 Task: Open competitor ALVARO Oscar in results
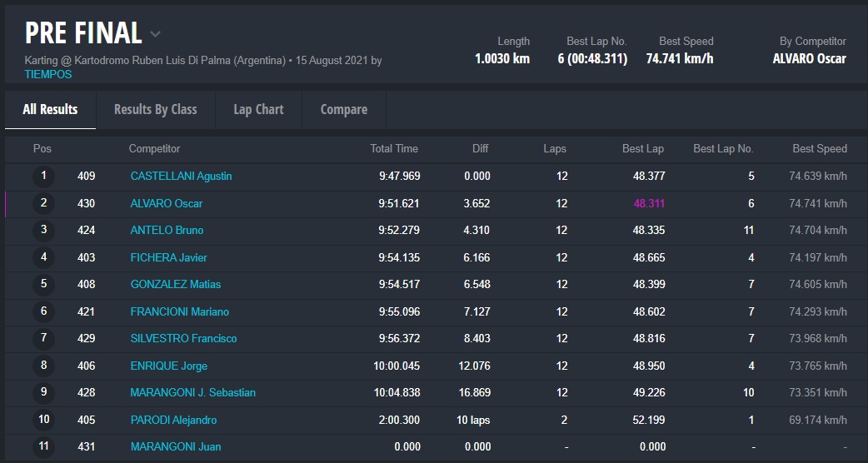(167, 203)
